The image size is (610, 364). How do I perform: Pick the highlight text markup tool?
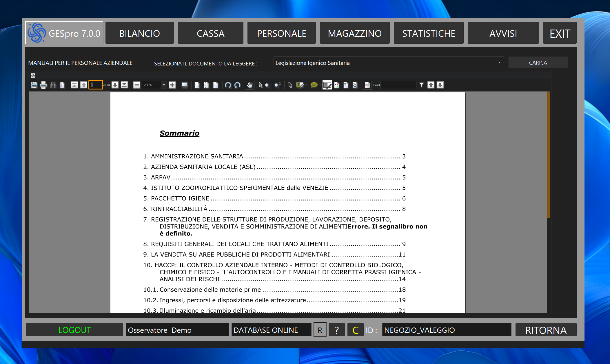pyautogui.click(x=300, y=85)
